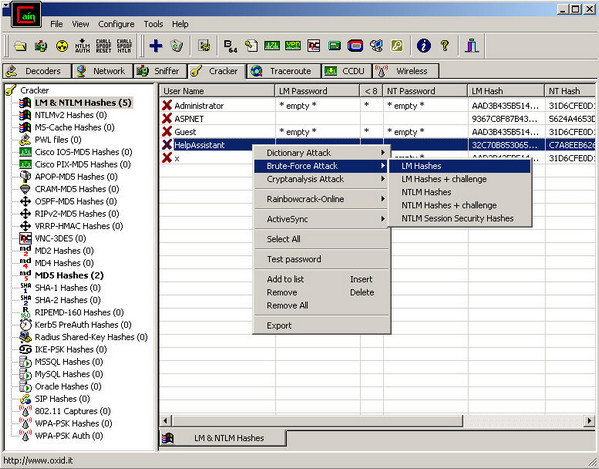Viewport: 599px width, 469px height.
Task: Click the blue info About icon
Action: tap(424, 46)
